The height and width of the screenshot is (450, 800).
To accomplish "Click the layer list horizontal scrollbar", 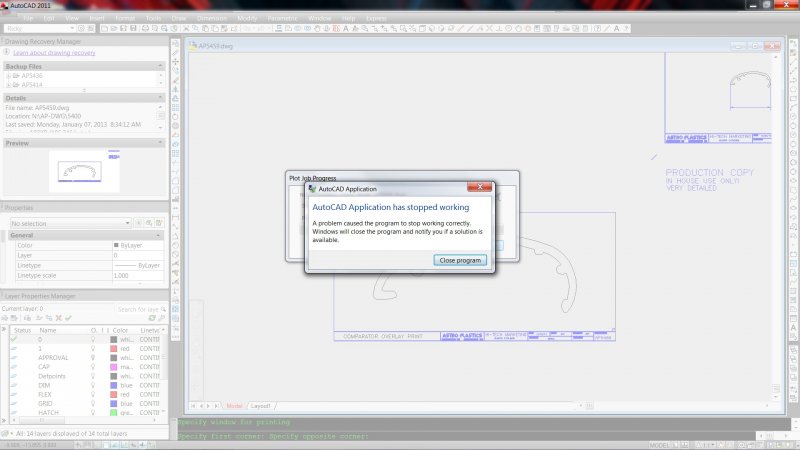I will [x=85, y=421].
